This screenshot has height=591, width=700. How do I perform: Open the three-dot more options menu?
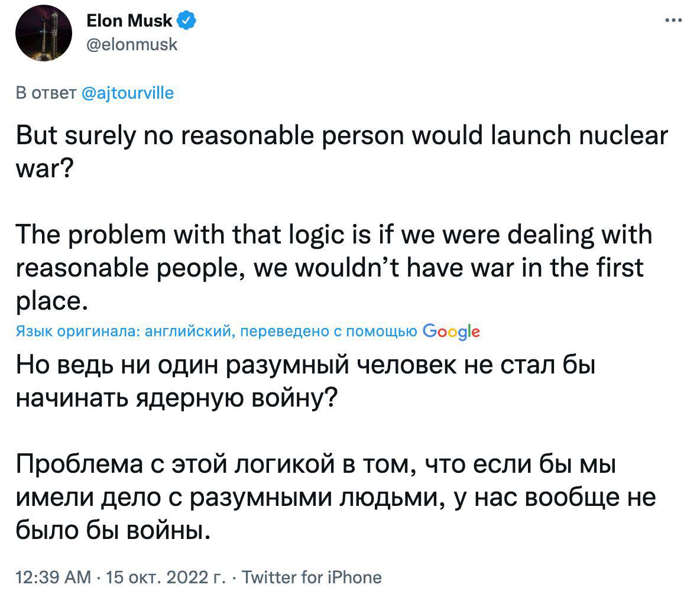tap(673, 21)
